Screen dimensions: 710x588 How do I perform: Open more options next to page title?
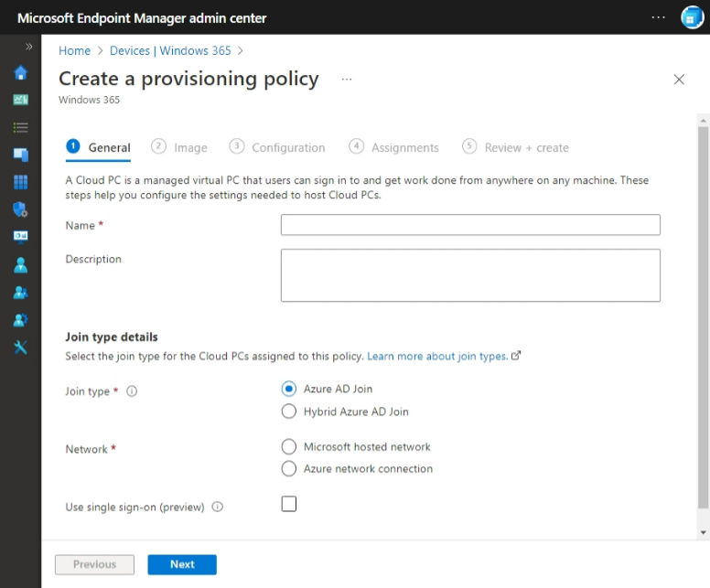click(x=347, y=80)
